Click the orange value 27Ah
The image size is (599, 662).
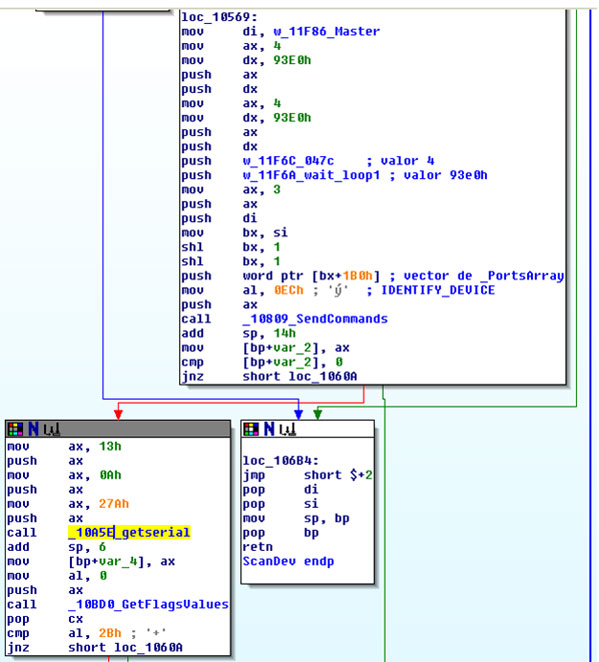pos(114,504)
